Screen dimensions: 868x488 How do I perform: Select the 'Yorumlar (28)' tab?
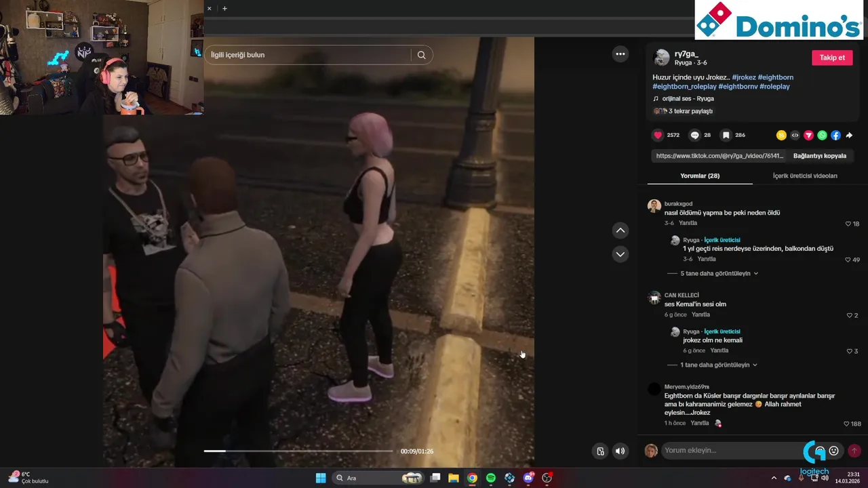(700, 176)
